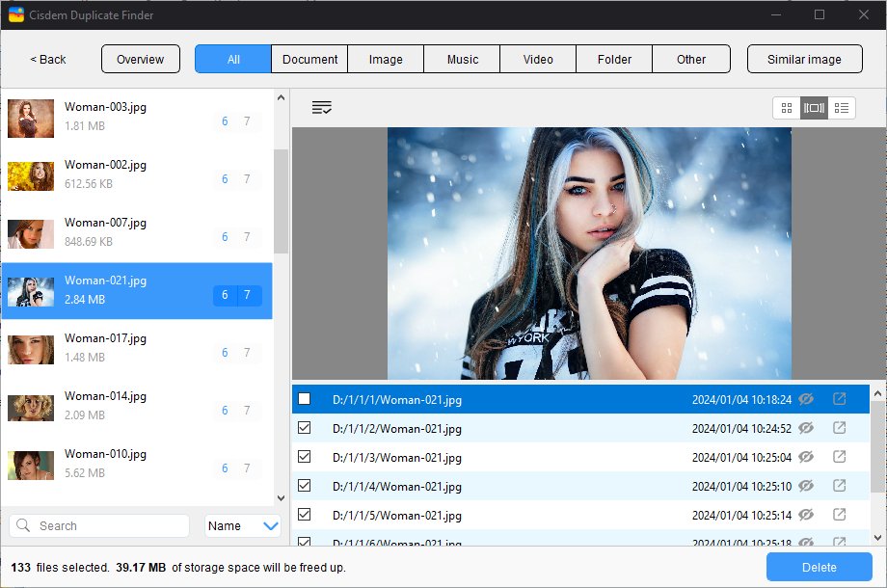Click the Delete button
Image resolution: width=887 pixels, height=588 pixels.
[x=818, y=567]
